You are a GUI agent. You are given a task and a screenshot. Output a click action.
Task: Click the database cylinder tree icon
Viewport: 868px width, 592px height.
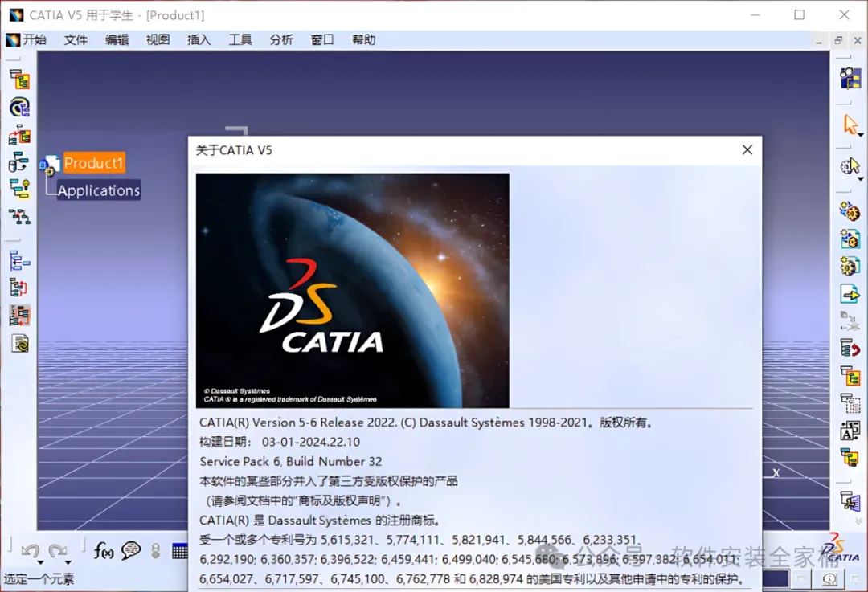click(x=19, y=162)
